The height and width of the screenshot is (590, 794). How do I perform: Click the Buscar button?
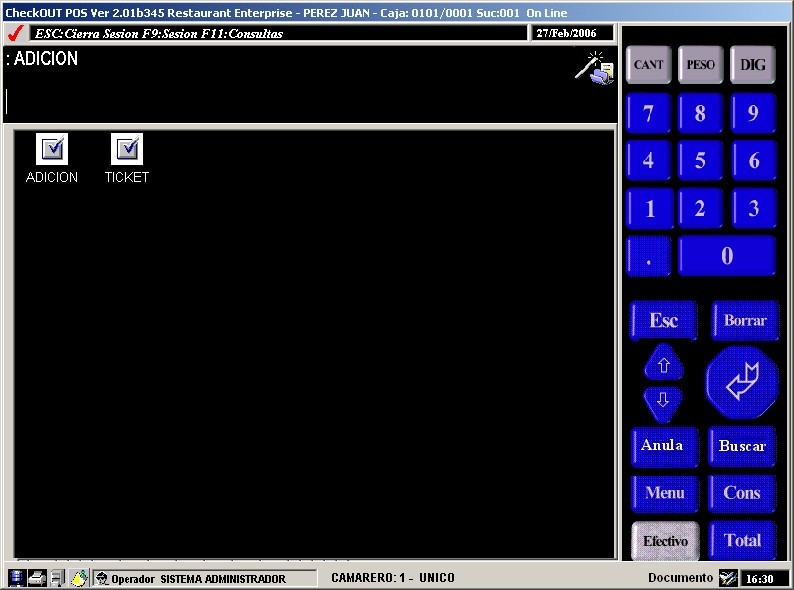[742, 446]
